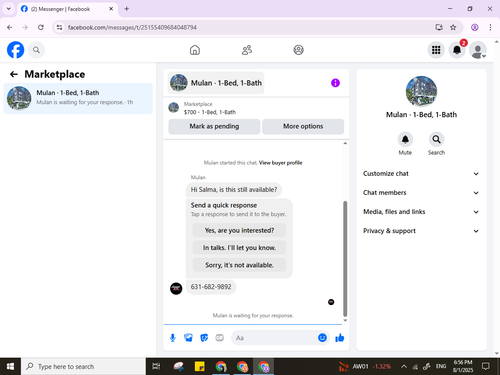Choose a sticker icon
The height and width of the screenshot is (375, 500).
pos(204,338)
